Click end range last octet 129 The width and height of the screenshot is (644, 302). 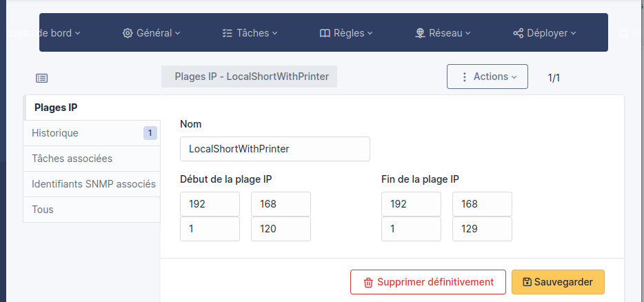click(482, 229)
